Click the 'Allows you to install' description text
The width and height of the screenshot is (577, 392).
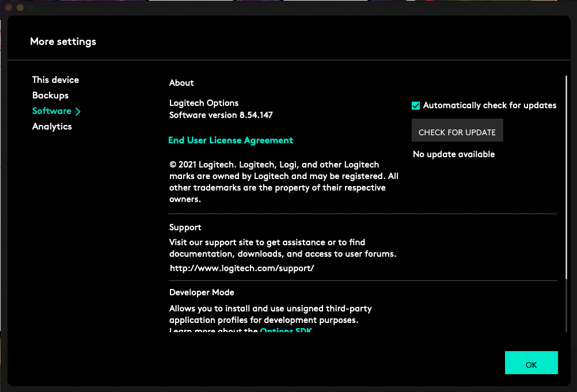point(271,314)
